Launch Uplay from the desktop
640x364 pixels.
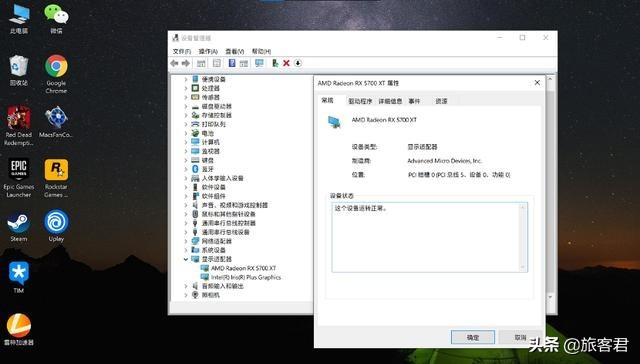(x=56, y=226)
